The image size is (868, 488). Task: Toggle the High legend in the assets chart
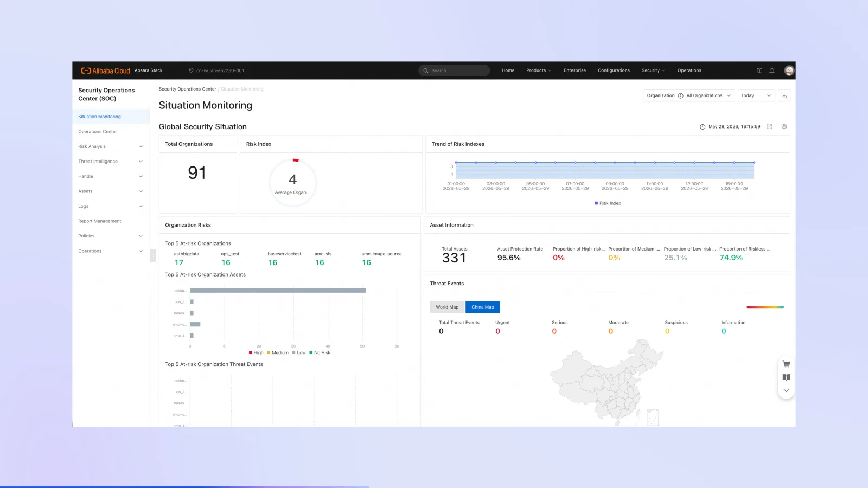click(256, 352)
